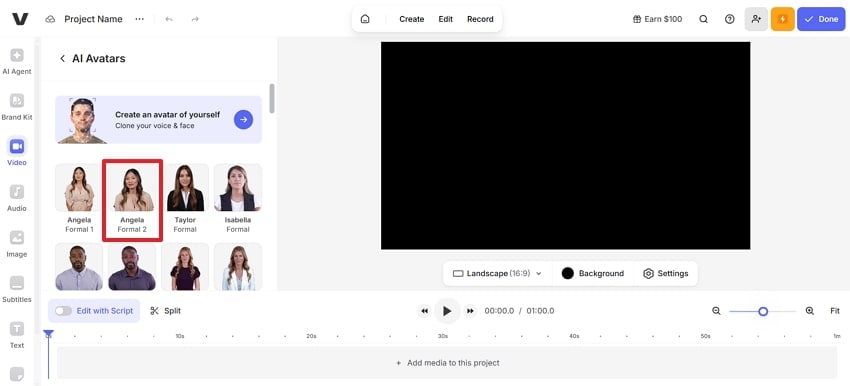Viewport: 850px width, 386px height.
Task: Open the Edit tab
Action: click(446, 19)
